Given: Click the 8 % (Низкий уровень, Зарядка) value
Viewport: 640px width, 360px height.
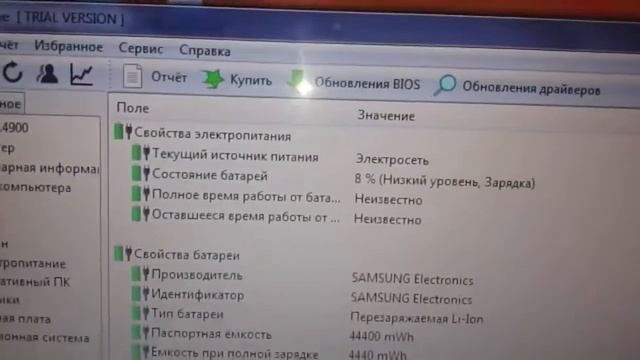Looking at the screenshot, I should click(x=444, y=181).
